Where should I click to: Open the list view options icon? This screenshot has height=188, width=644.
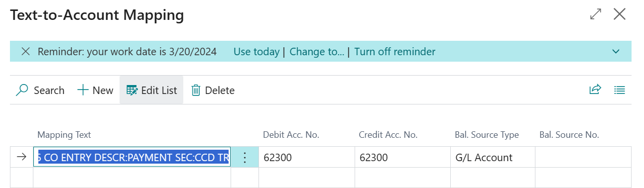point(620,90)
